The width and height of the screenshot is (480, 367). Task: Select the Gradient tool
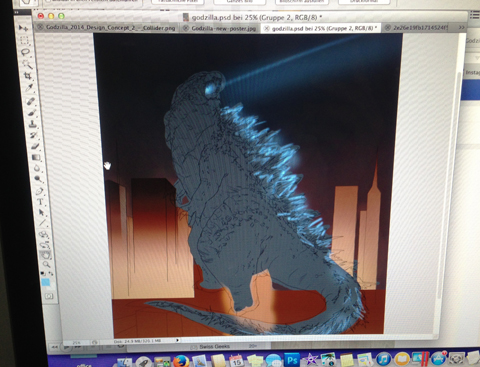click(36, 158)
